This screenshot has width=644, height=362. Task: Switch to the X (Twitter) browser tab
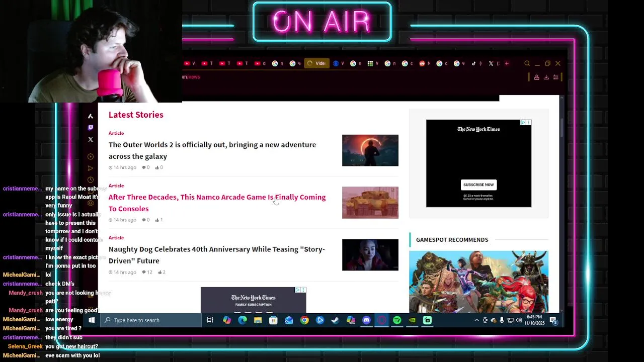click(x=494, y=63)
